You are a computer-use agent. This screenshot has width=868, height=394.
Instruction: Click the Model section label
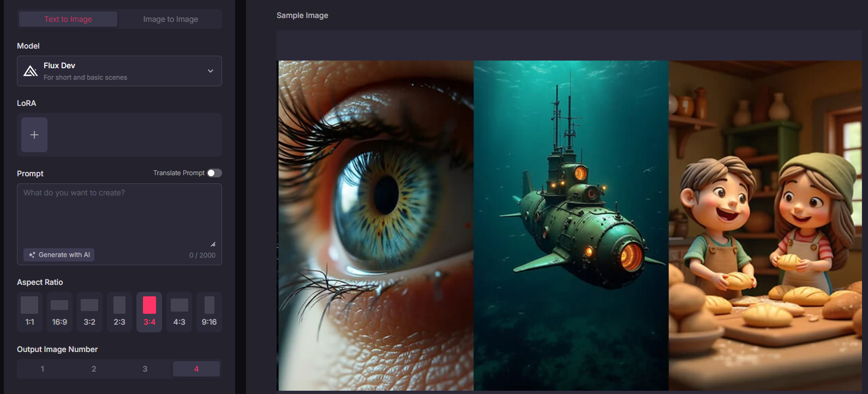[x=28, y=46]
